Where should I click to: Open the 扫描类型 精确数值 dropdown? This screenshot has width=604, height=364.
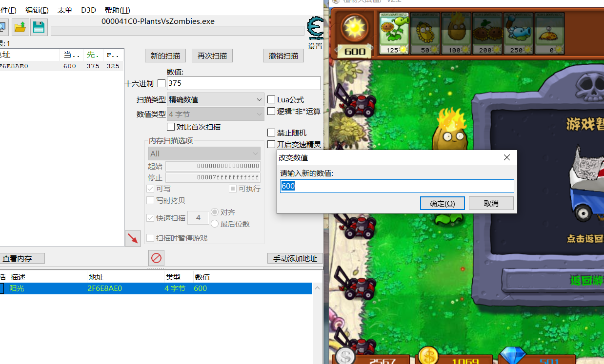click(216, 99)
